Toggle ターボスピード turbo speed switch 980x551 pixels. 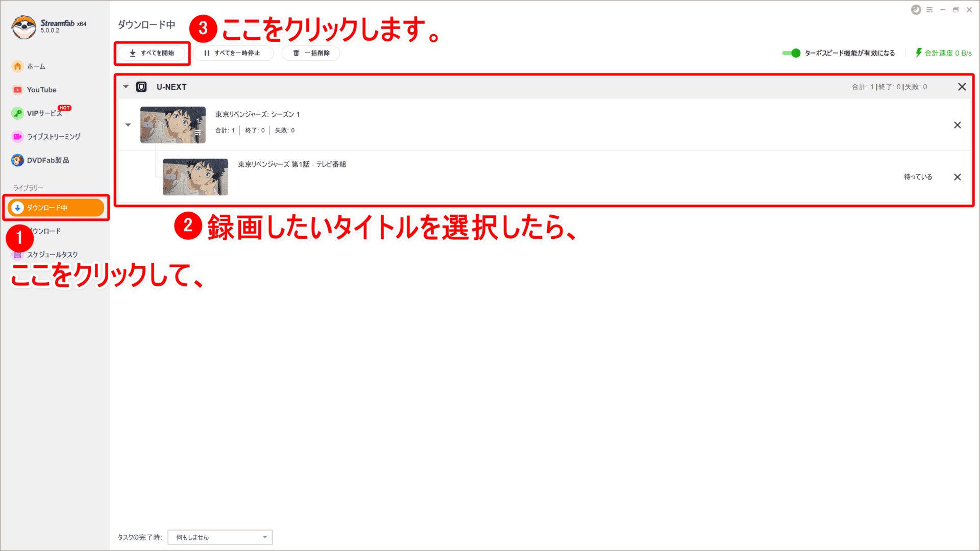(791, 53)
